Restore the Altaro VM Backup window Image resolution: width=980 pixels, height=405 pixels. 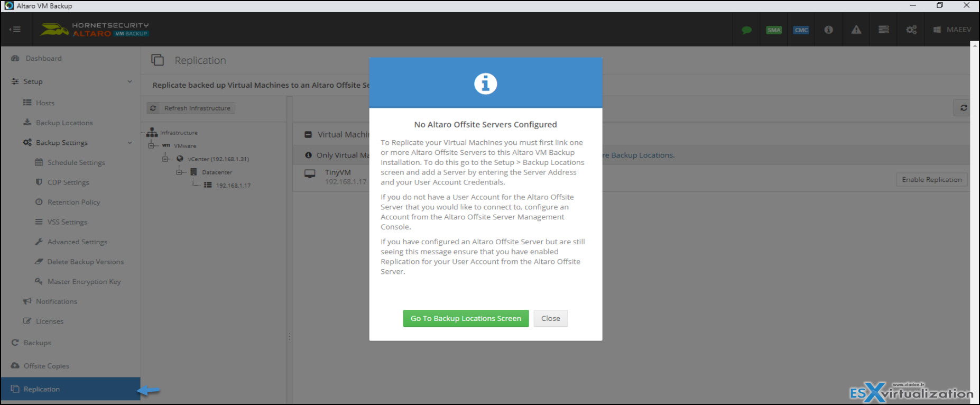pyautogui.click(x=939, y=5)
